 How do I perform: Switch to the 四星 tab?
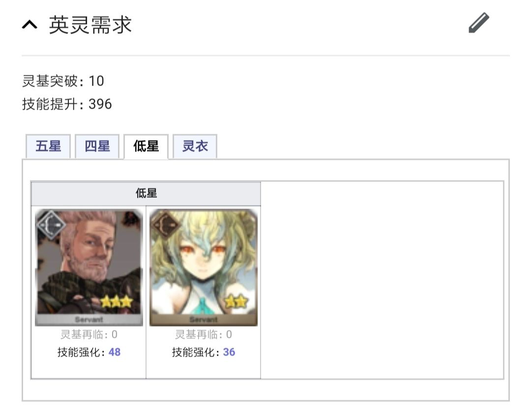[97, 147]
